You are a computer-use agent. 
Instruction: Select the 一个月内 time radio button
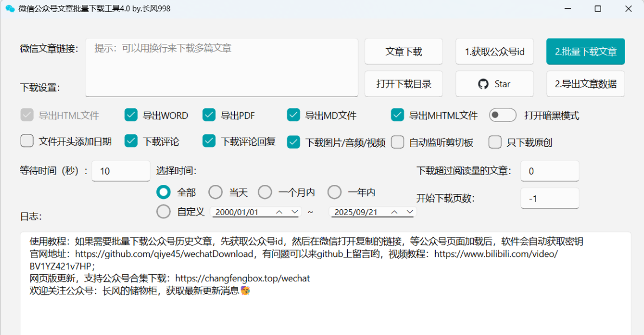(265, 192)
